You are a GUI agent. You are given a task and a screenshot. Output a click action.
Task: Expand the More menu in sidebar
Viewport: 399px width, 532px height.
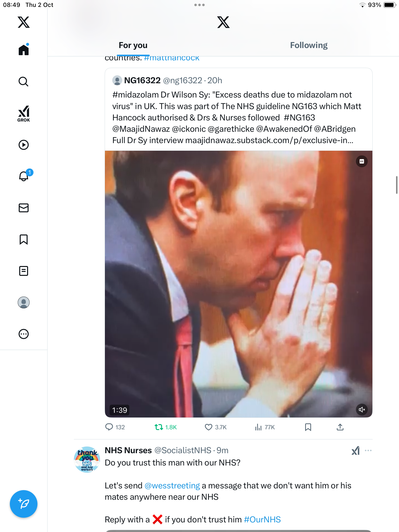(x=24, y=334)
